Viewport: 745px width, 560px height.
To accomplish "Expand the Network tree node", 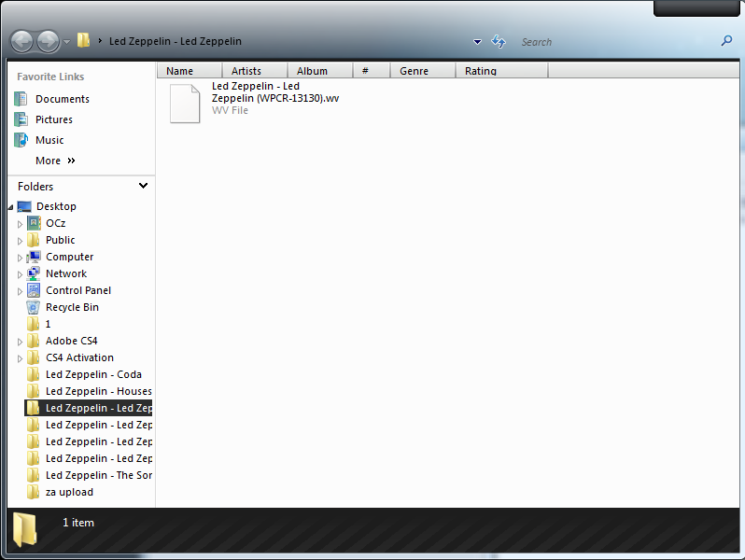I will pyautogui.click(x=20, y=274).
